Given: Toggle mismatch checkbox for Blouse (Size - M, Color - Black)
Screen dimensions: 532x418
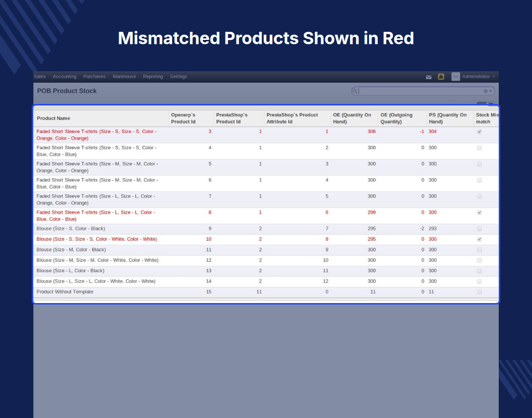Looking at the screenshot, I should click(x=479, y=250).
